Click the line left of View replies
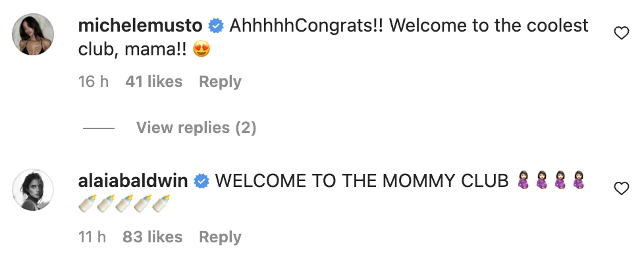The width and height of the screenshot is (644, 270). point(99,128)
